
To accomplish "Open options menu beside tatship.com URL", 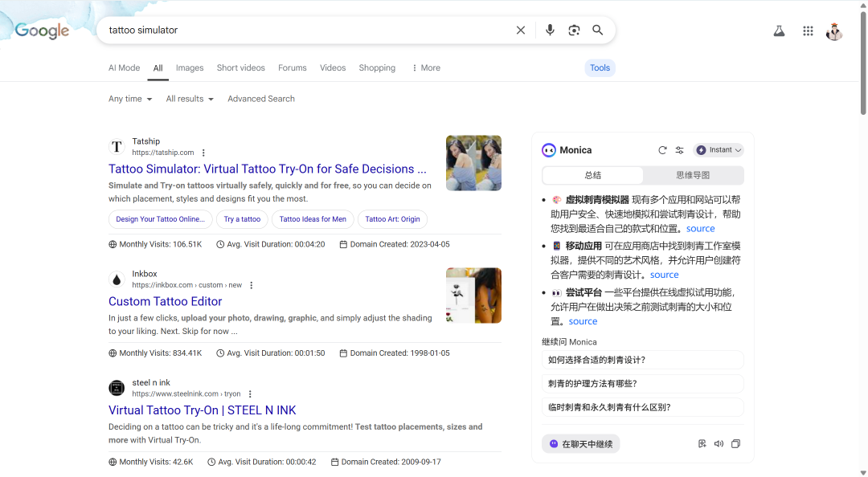I will 203,153.
